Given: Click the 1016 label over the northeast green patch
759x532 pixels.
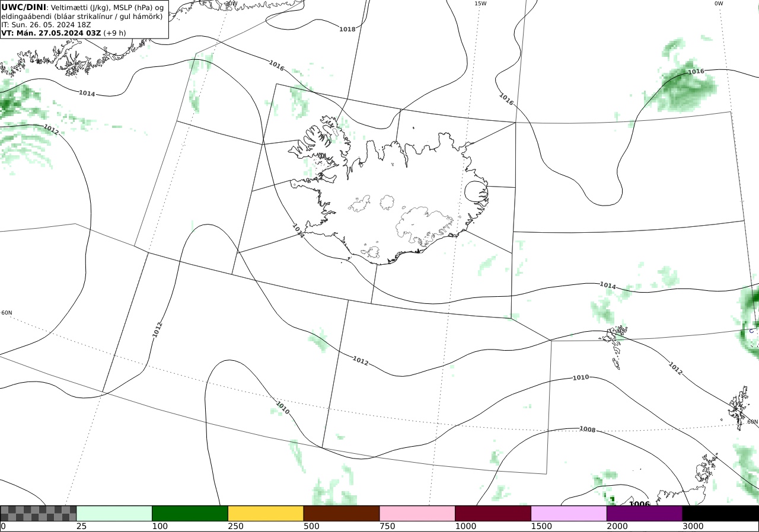Looking at the screenshot, I should click(x=696, y=72).
